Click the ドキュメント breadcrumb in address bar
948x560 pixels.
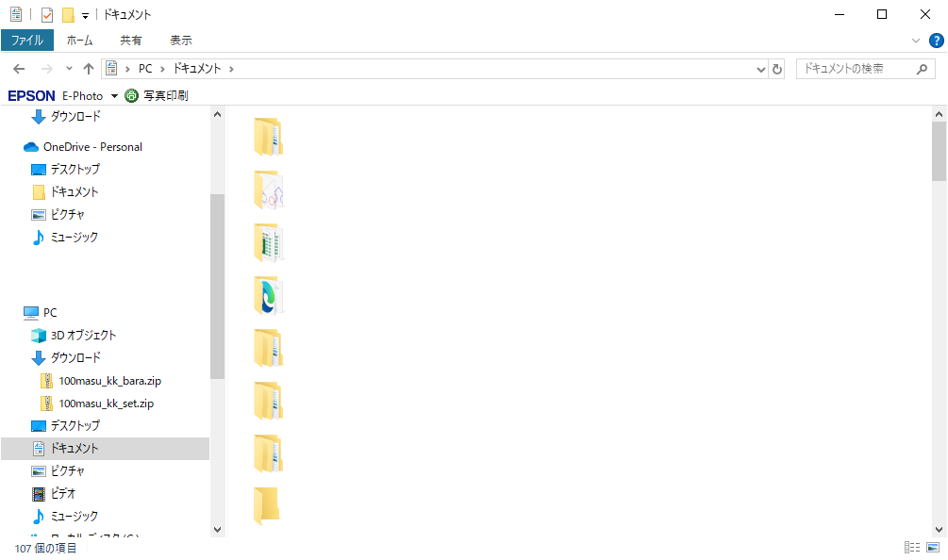[x=197, y=69]
